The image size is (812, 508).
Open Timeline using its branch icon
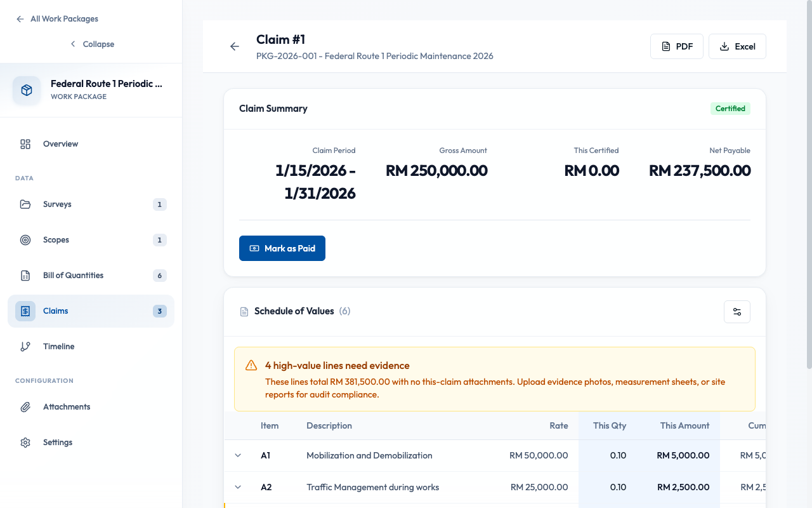(x=25, y=346)
